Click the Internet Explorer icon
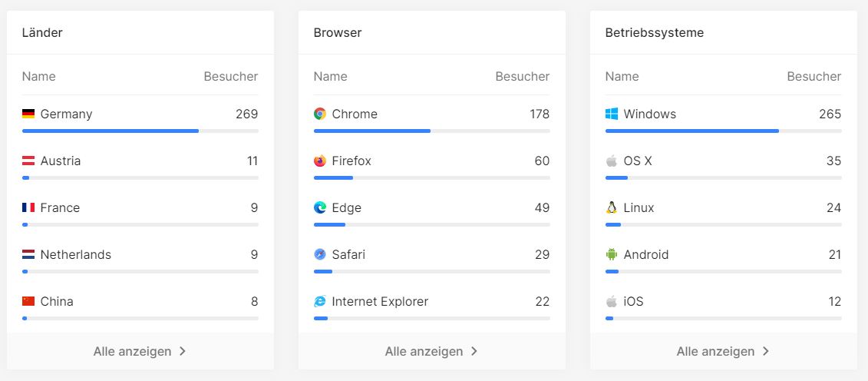Screen dimensions: 868x381 coord(320,302)
